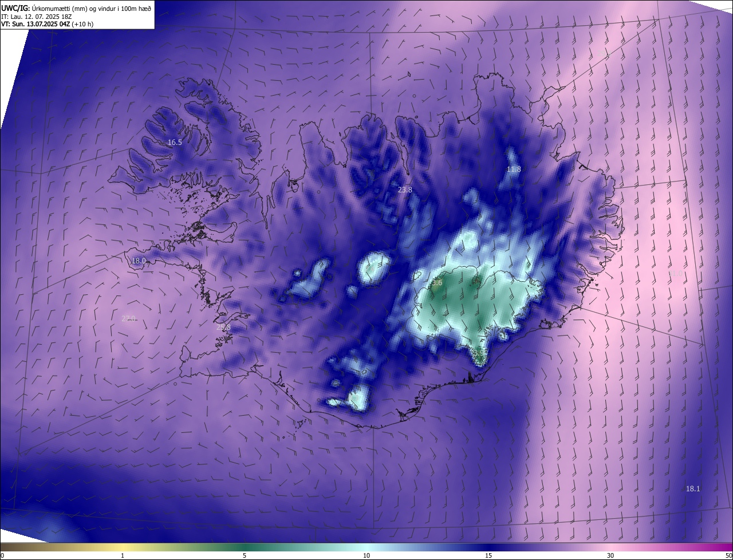Click the 30 tick on the colorbar
733x560 pixels.
tap(610, 555)
